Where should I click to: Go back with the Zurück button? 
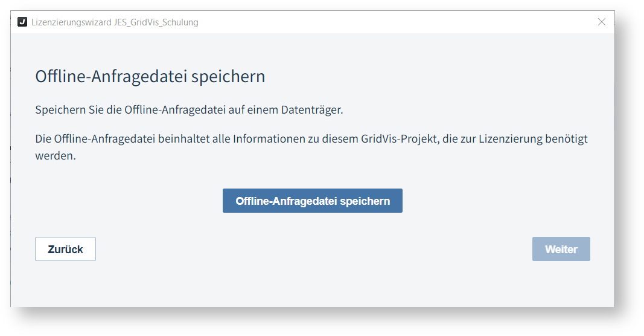click(65, 249)
